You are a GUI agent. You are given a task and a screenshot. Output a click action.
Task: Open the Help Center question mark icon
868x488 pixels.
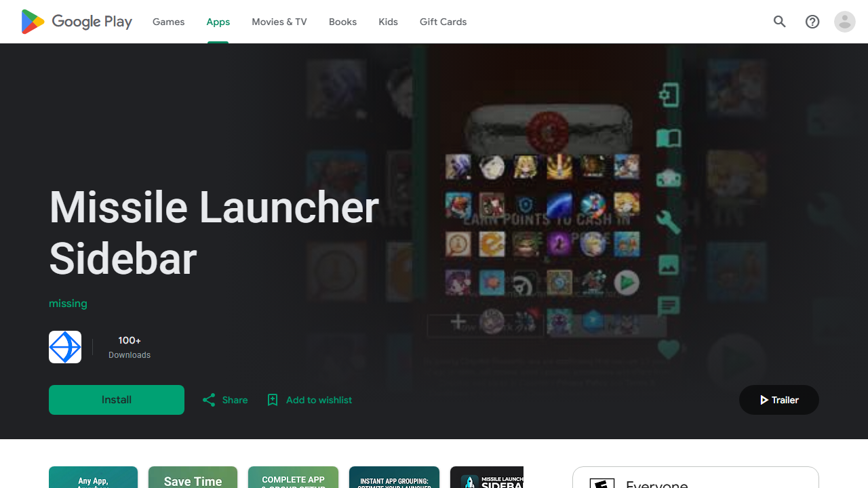[812, 22]
